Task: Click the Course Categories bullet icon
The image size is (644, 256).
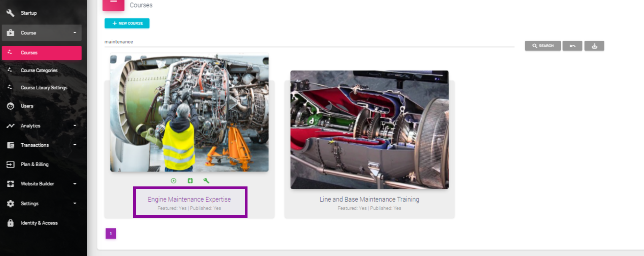Action: [x=10, y=70]
